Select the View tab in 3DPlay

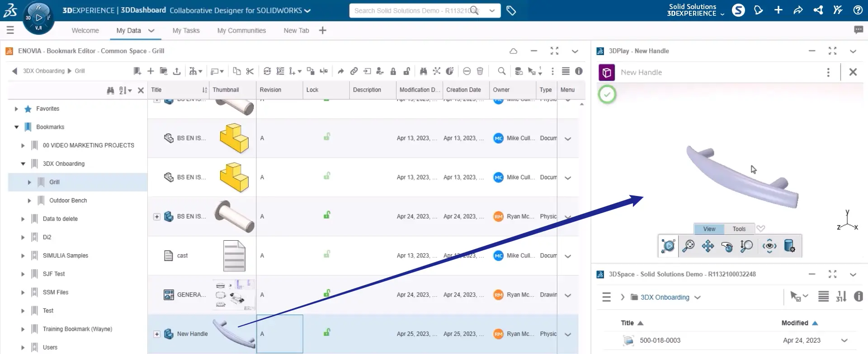point(709,229)
